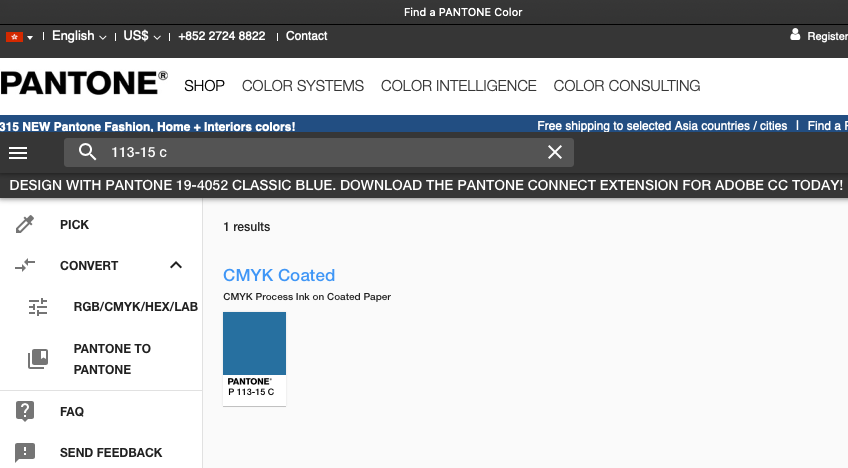The width and height of the screenshot is (848, 468).
Task: Click the search magnifier icon
Action: pyautogui.click(x=88, y=152)
